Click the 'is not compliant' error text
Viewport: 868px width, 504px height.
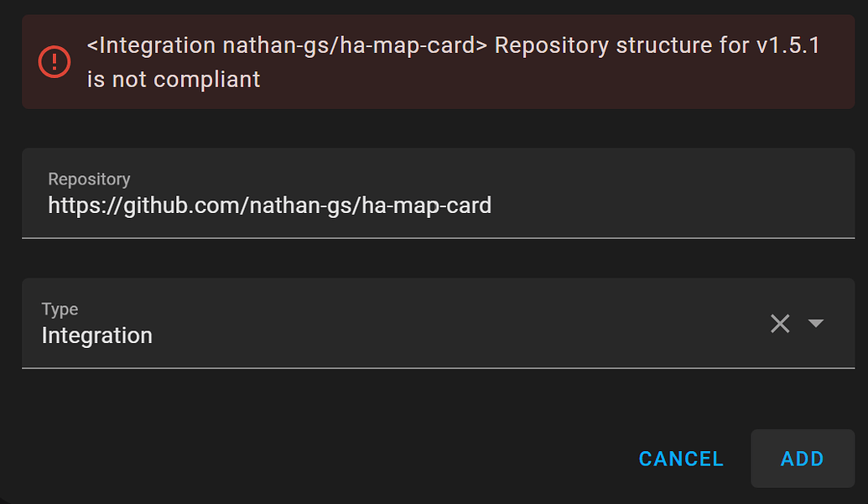(x=174, y=80)
